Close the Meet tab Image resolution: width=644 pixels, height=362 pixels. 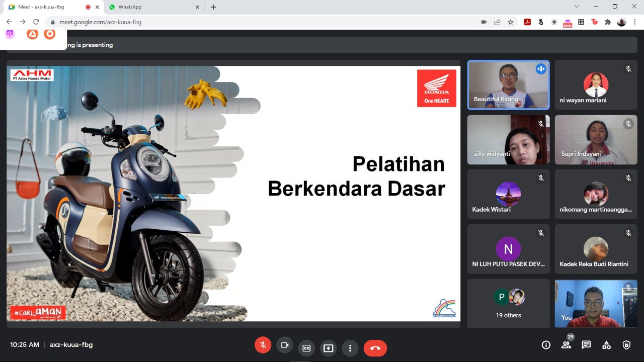pos(97,7)
